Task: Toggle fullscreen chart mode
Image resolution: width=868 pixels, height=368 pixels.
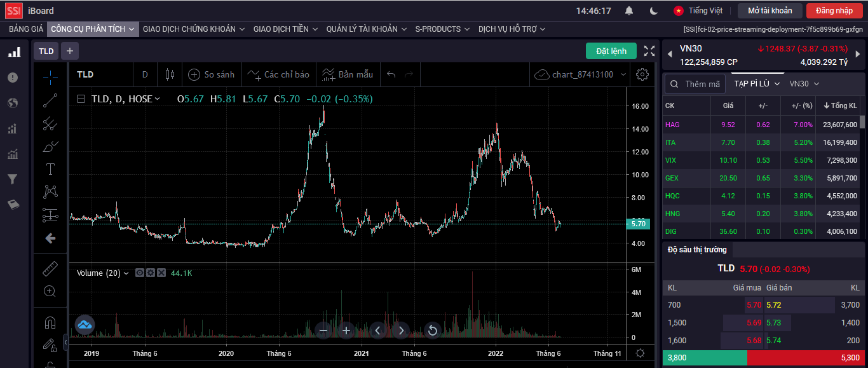Action: 649,51
